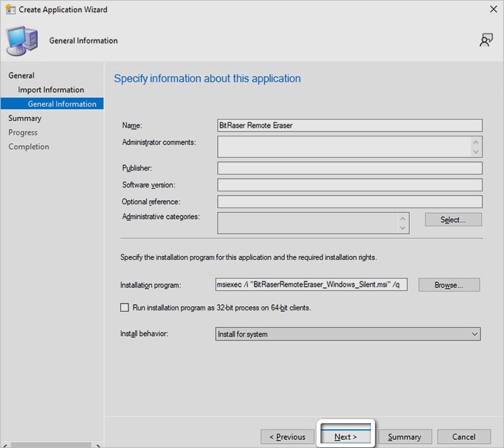Enable run as 32-bit process checkbox

124,308
